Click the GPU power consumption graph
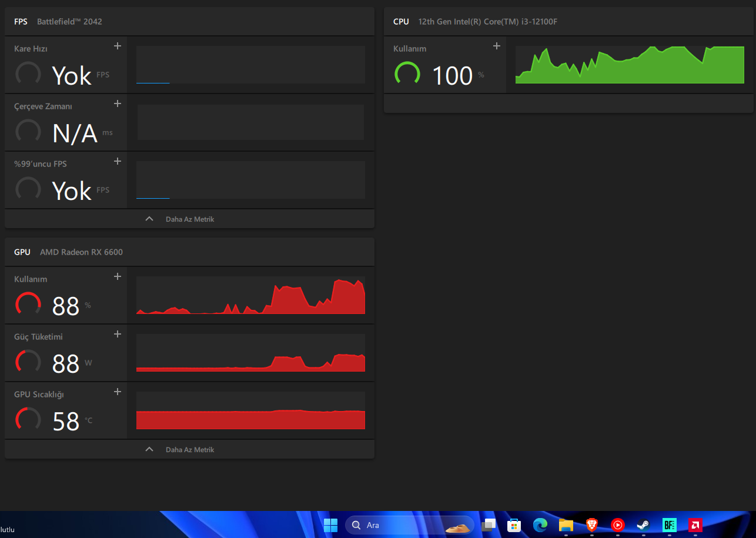The image size is (756, 538). click(x=250, y=353)
